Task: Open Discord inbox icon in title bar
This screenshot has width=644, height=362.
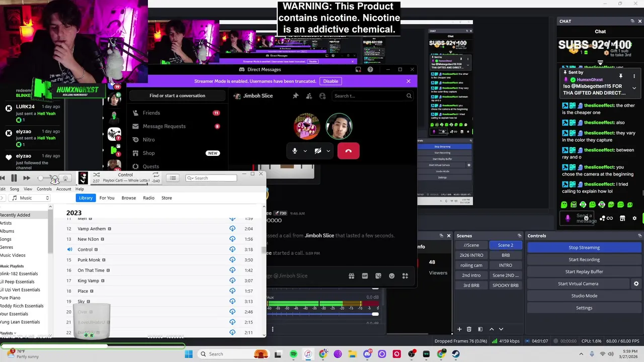Action: coord(358,69)
